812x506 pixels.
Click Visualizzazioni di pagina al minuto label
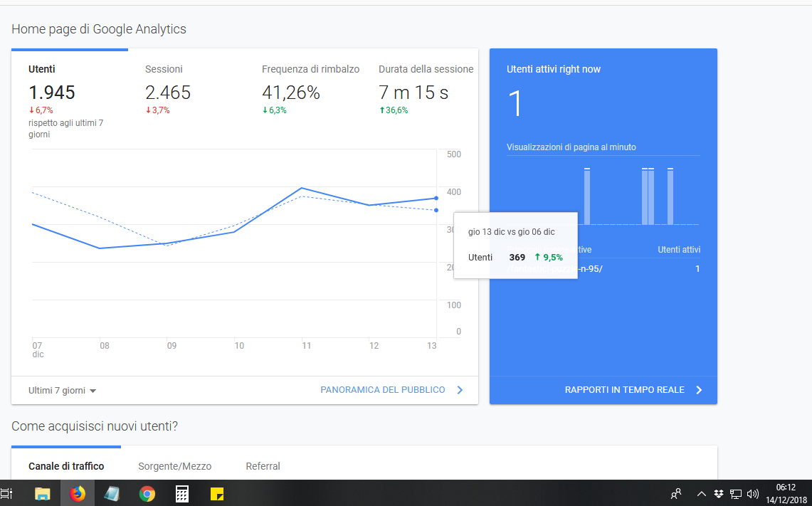point(571,147)
